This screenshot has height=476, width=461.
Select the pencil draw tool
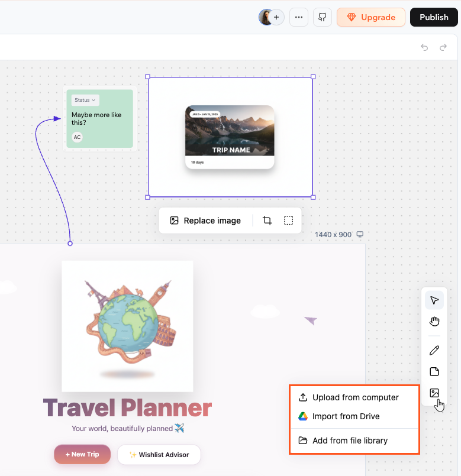[x=434, y=350]
